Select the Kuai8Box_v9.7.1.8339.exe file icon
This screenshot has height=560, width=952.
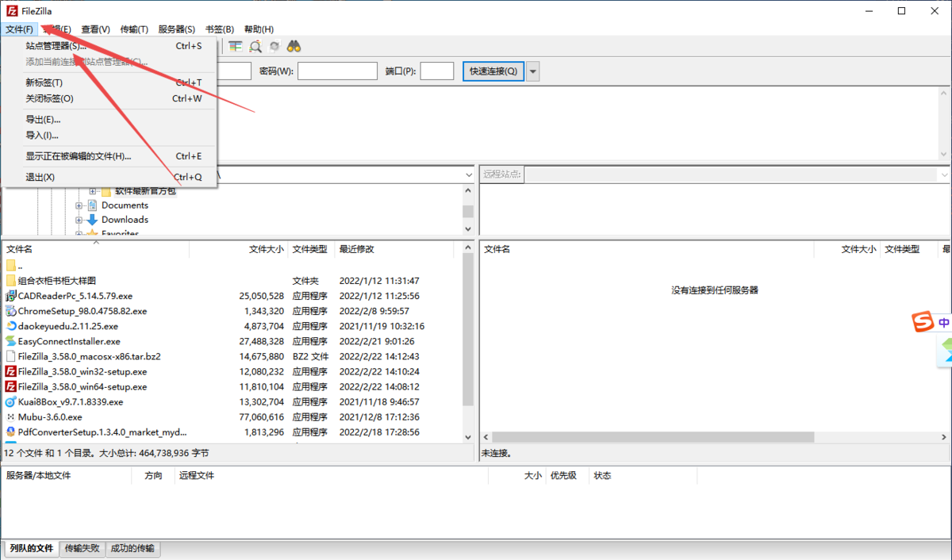click(11, 401)
